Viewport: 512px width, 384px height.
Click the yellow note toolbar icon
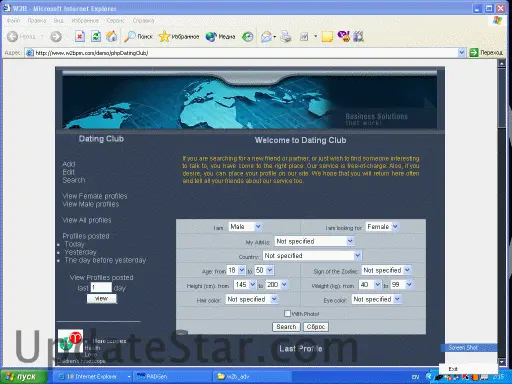click(x=327, y=36)
